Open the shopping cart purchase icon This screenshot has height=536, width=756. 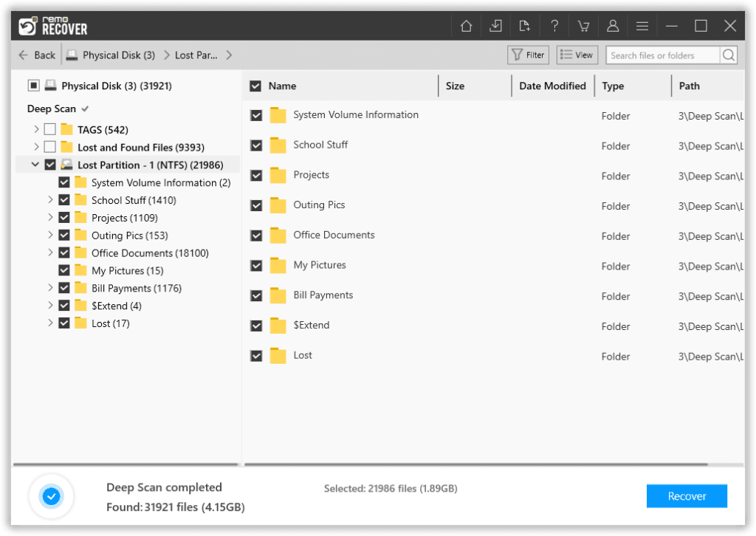[x=583, y=25]
